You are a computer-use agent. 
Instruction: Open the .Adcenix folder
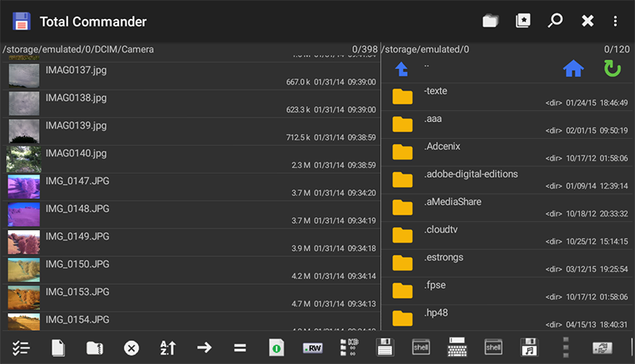point(507,152)
